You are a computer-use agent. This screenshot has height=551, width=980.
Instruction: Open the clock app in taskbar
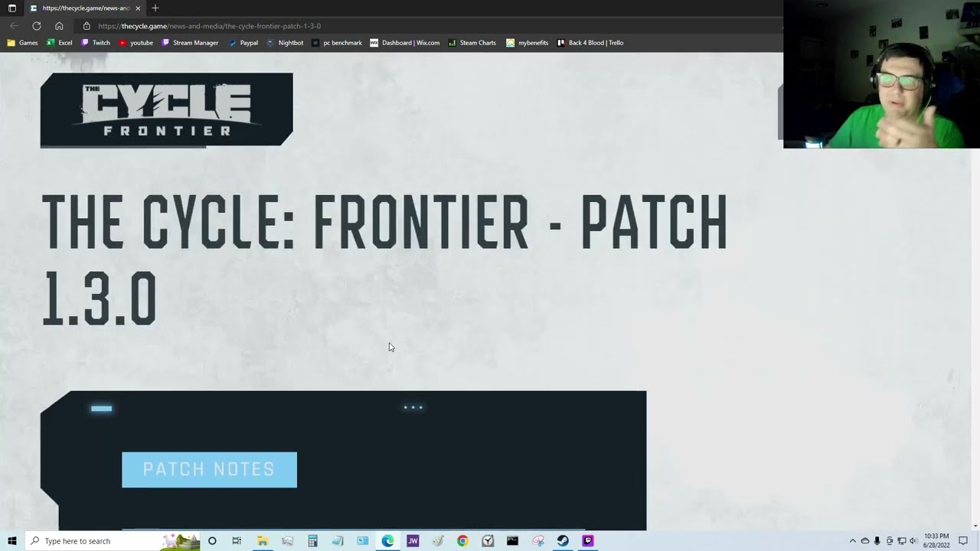488,541
